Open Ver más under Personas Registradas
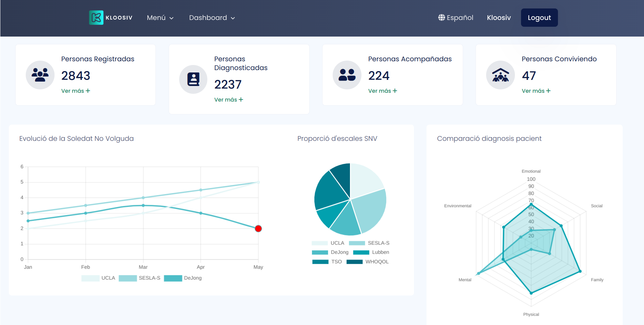The image size is (644, 325). click(x=76, y=91)
